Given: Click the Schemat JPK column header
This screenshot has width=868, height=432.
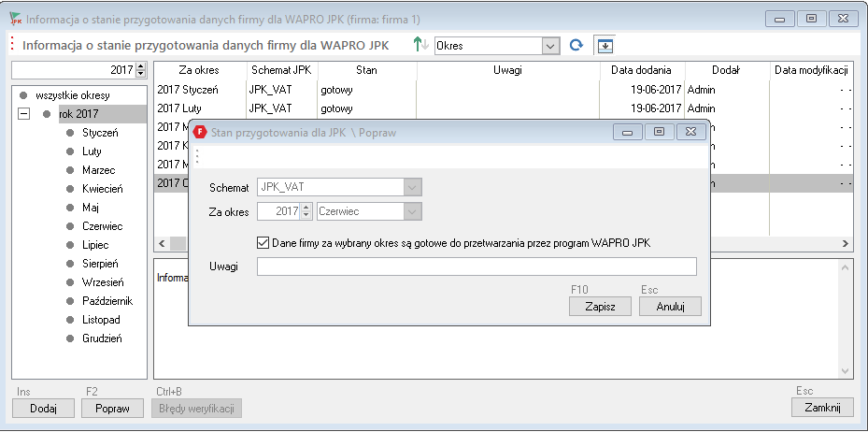Looking at the screenshot, I should pos(282,70).
